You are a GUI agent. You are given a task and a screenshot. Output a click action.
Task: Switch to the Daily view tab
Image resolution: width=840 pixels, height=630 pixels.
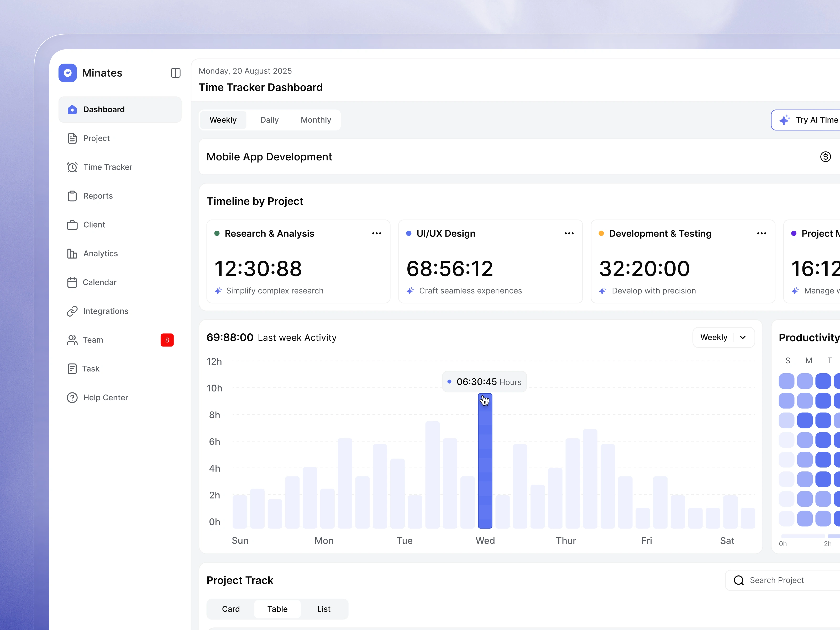(x=269, y=120)
